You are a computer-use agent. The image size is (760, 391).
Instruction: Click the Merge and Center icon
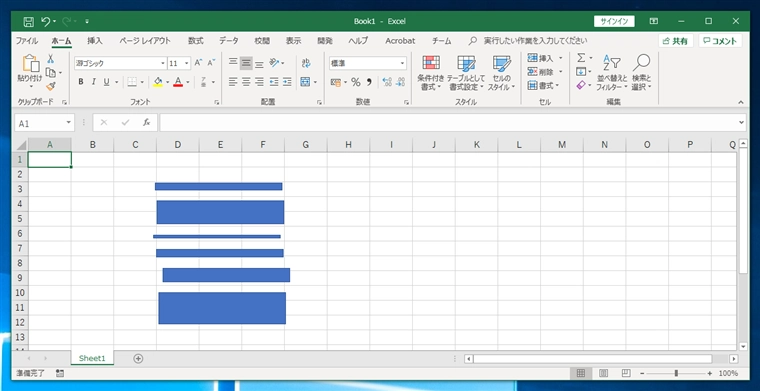pyautogui.click(x=305, y=82)
